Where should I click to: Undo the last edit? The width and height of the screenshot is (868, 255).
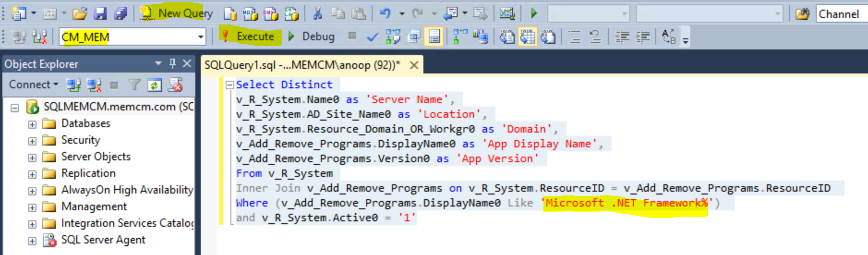(x=386, y=14)
